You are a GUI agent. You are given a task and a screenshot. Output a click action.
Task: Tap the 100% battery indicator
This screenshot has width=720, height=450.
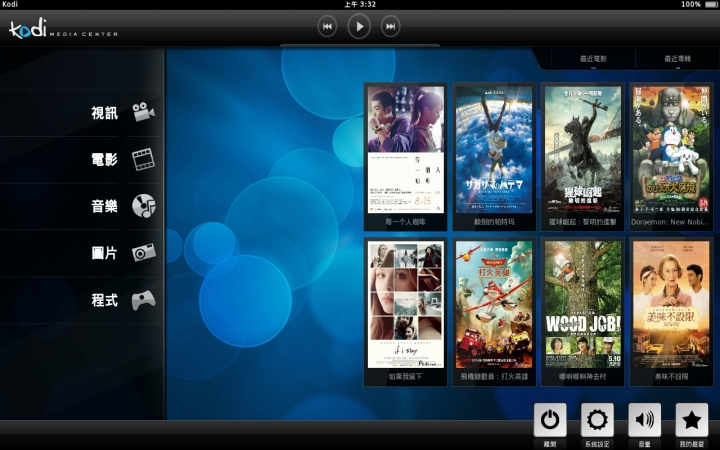pyautogui.click(x=698, y=4)
